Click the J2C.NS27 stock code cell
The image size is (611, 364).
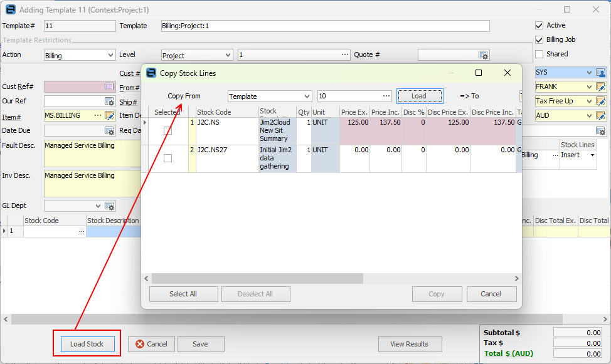coord(227,159)
